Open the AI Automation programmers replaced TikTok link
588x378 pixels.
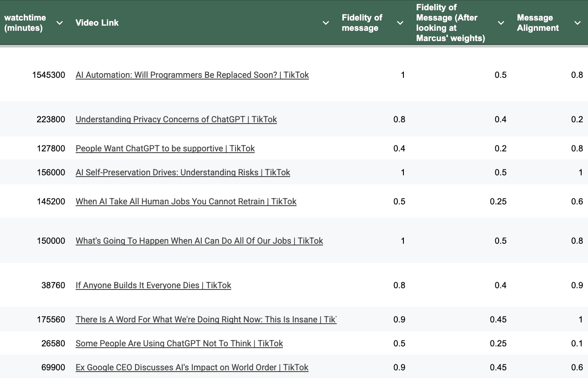[x=192, y=75]
